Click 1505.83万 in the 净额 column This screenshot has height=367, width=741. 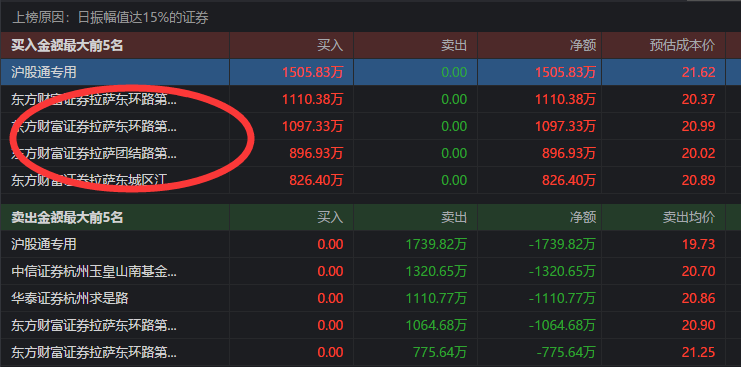point(566,72)
